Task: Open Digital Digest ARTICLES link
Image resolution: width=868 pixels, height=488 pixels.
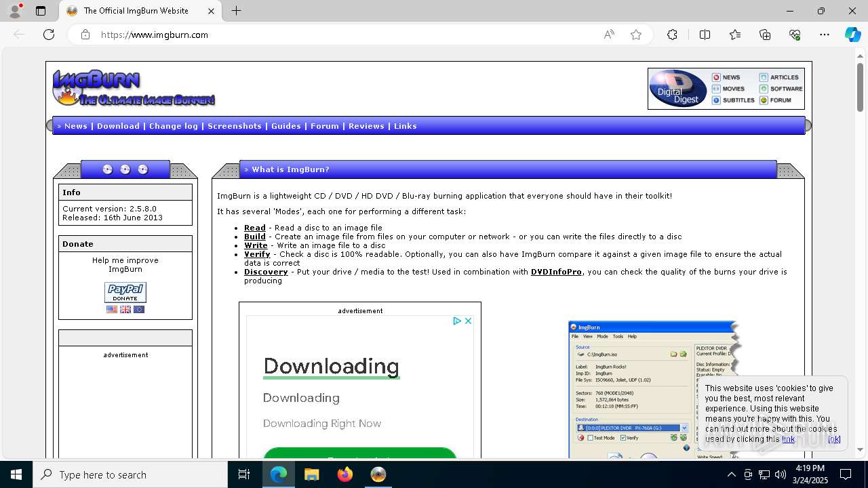Action: pyautogui.click(x=779, y=77)
